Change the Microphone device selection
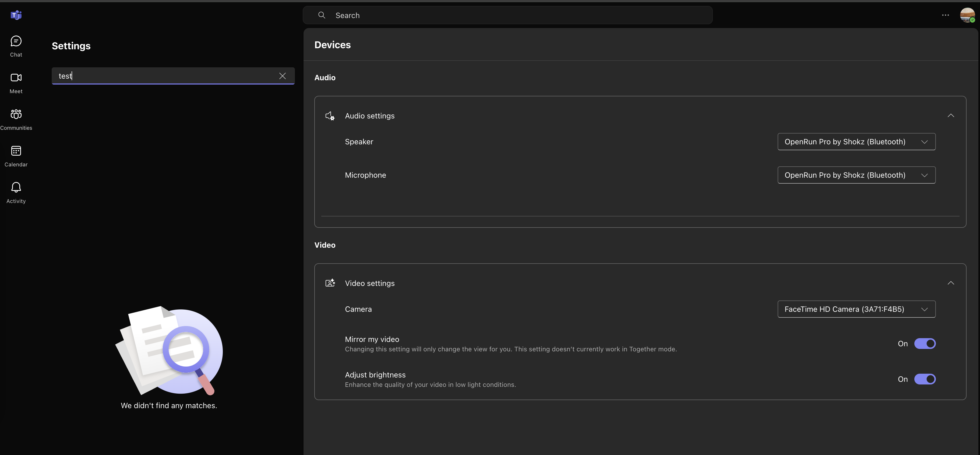980x455 pixels. [856, 175]
